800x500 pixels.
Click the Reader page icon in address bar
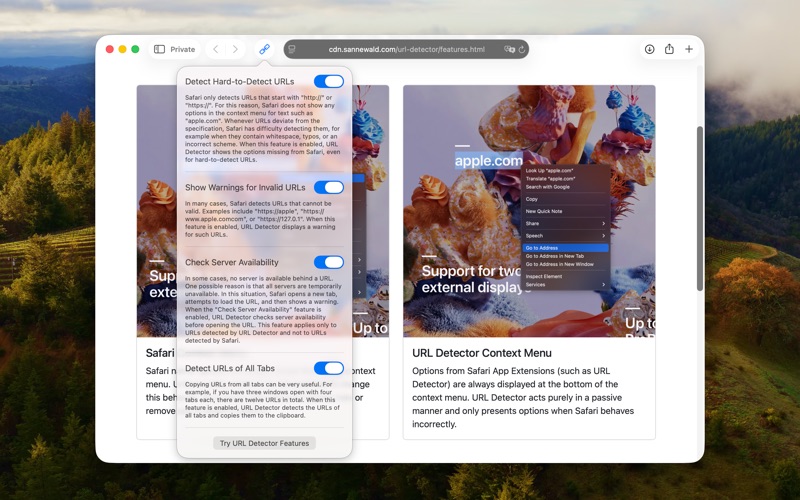point(292,49)
